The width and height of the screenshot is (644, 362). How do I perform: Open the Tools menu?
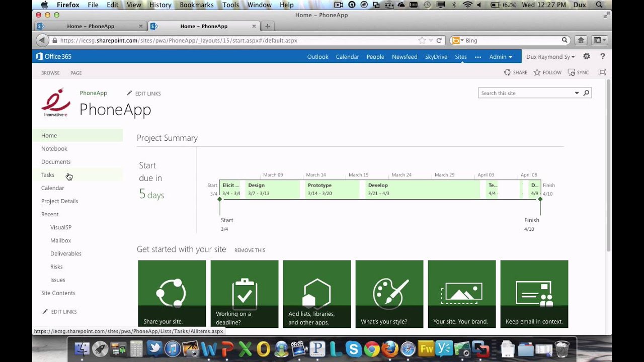[231, 5]
